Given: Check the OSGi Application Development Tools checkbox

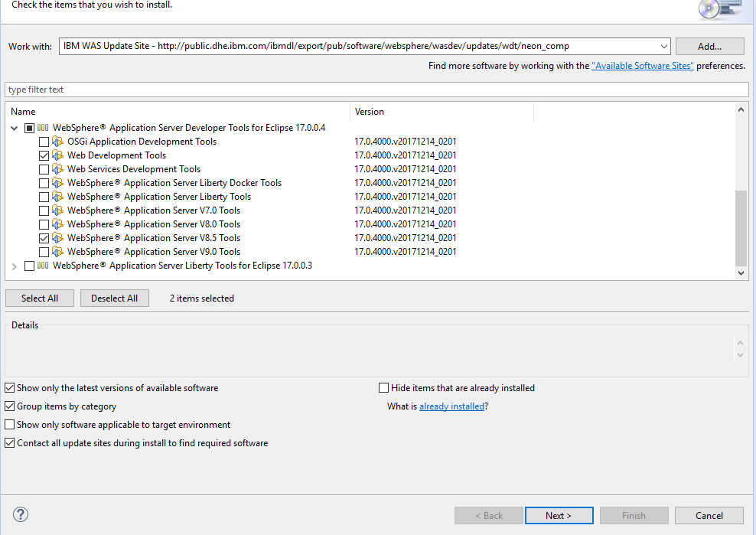Looking at the screenshot, I should pos(44,142).
